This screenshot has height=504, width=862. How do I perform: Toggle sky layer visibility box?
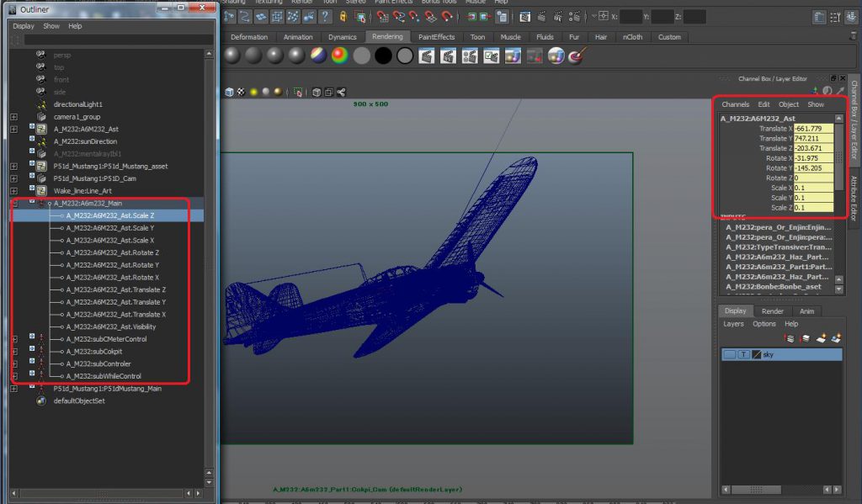pyautogui.click(x=729, y=354)
